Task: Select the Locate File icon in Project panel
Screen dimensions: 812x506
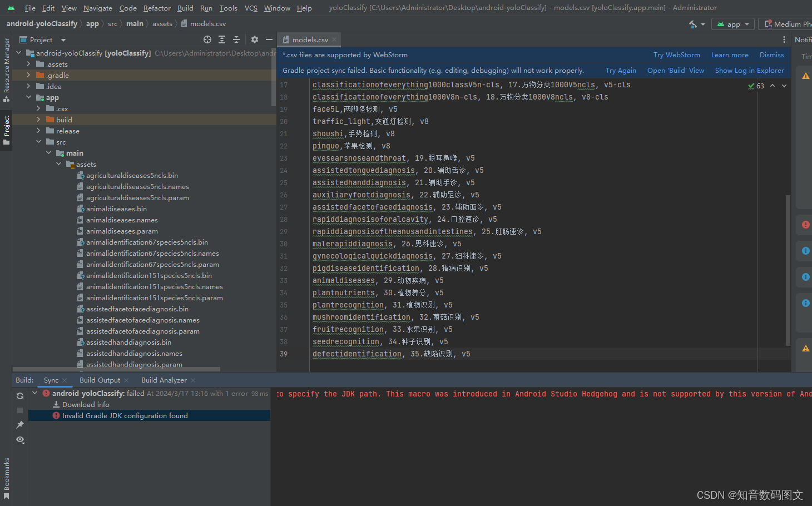Action: click(x=207, y=39)
